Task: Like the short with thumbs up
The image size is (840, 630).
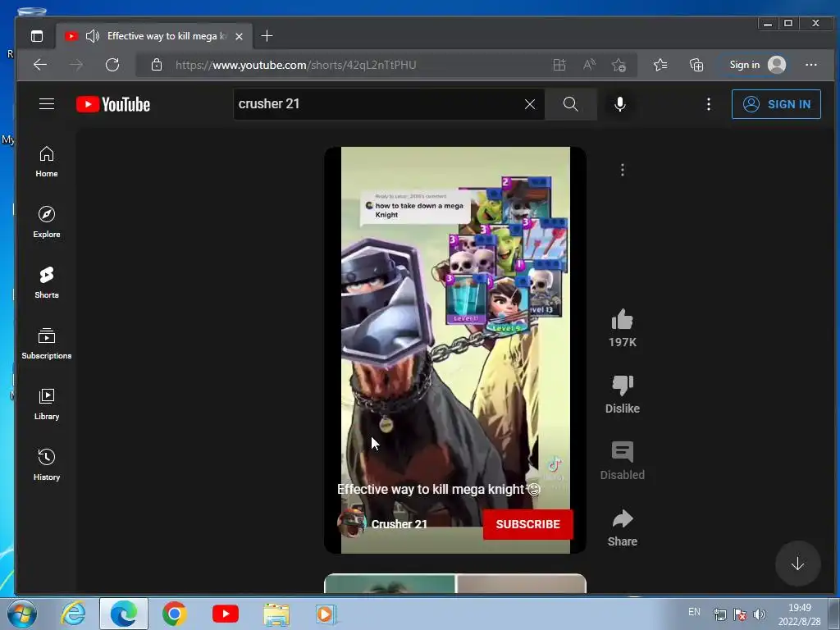Action: coord(622,320)
